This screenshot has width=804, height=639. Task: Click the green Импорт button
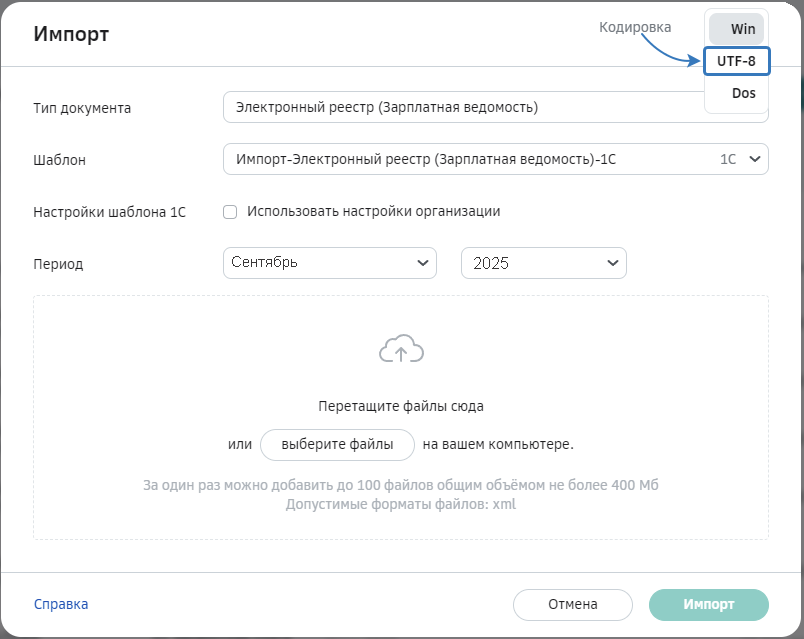[x=709, y=604]
